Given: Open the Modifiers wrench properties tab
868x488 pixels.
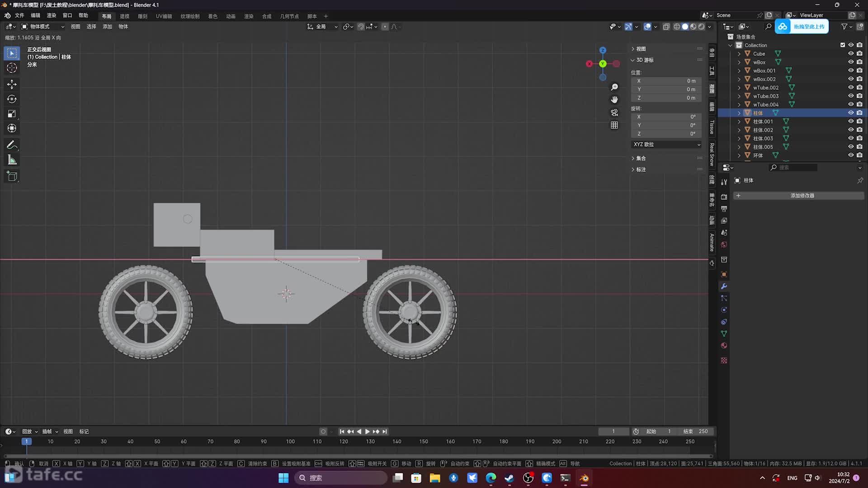Looking at the screenshot, I should coord(724,286).
